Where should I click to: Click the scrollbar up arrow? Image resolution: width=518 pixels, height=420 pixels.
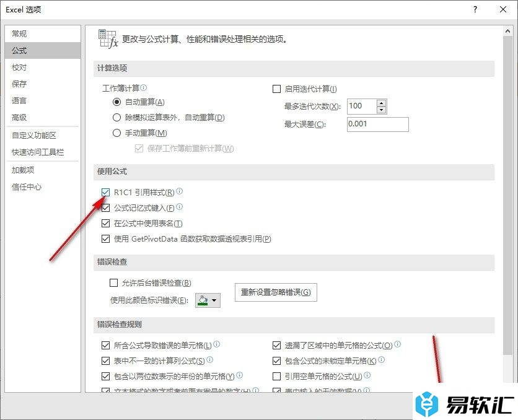coord(507,32)
